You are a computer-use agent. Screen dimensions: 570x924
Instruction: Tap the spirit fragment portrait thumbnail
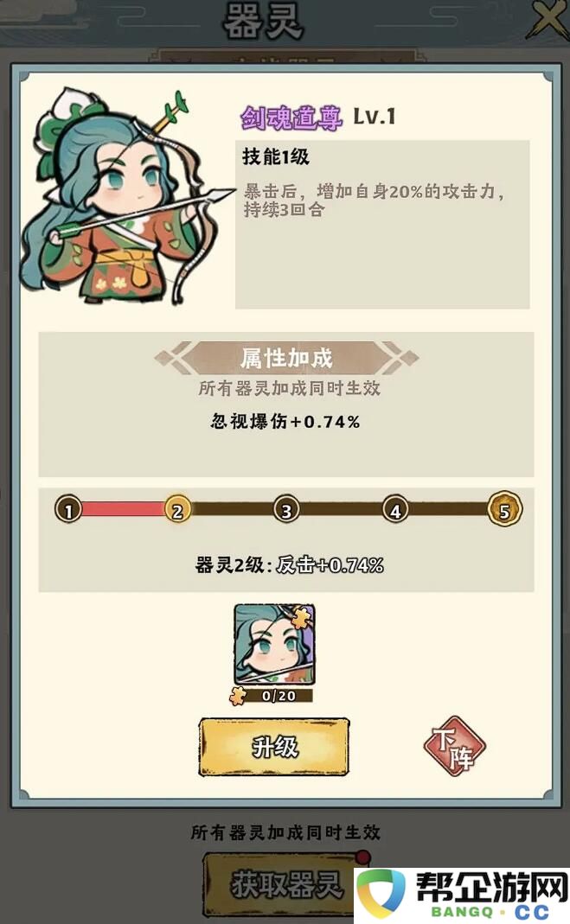pyautogui.click(x=275, y=645)
